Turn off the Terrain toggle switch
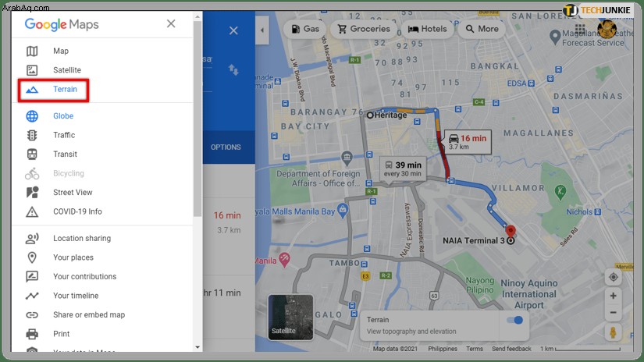 [x=515, y=320]
